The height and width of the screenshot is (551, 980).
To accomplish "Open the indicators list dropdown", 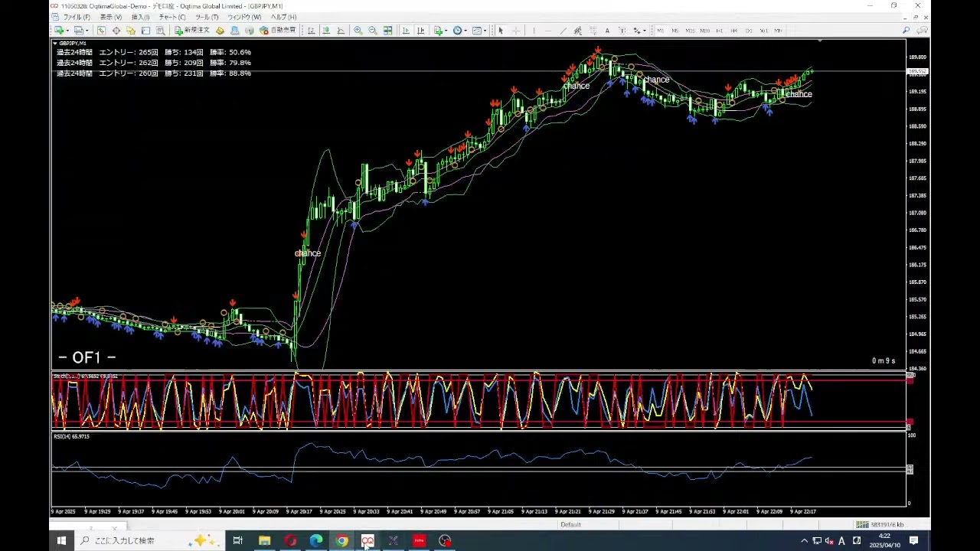I will [447, 31].
